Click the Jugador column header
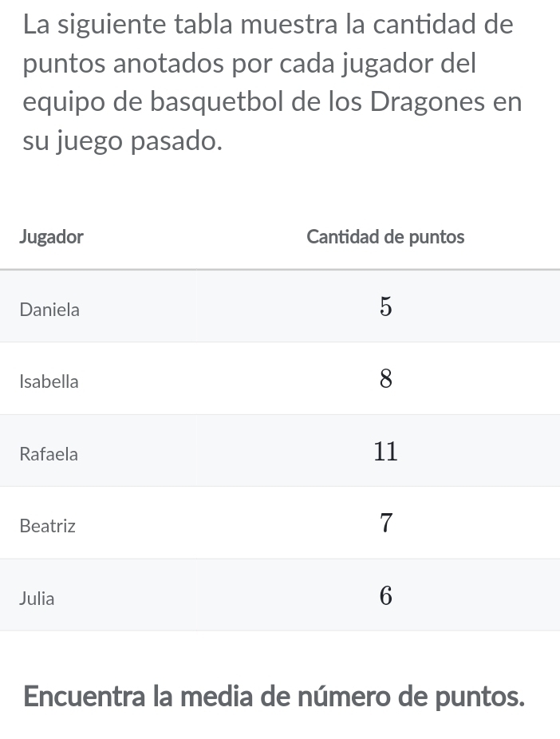The width and height of the screenshot is (560, 739). (x=51, y=237)
